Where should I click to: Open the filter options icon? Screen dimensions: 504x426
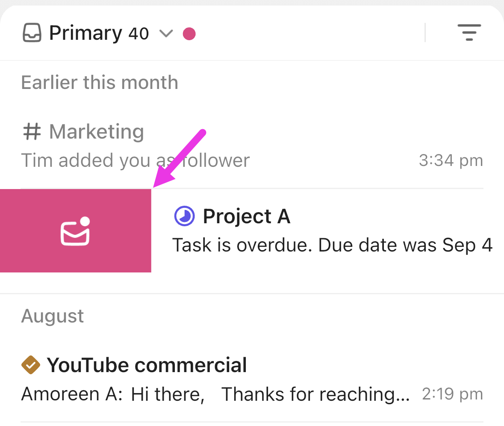[469, 33]
